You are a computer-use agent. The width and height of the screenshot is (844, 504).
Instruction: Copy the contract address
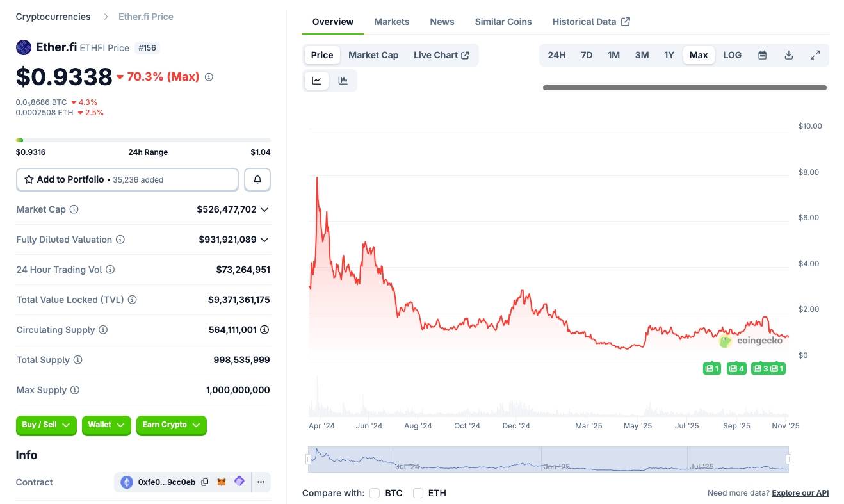[205, 482]
